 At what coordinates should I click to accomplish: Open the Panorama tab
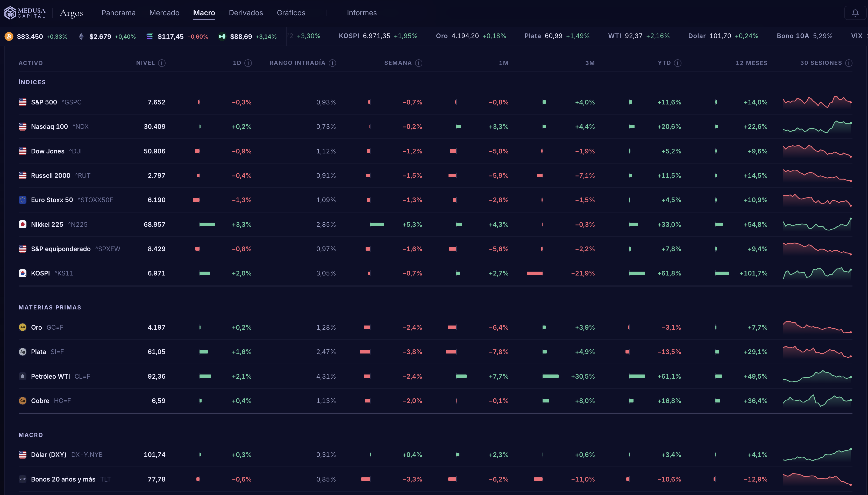119,13
